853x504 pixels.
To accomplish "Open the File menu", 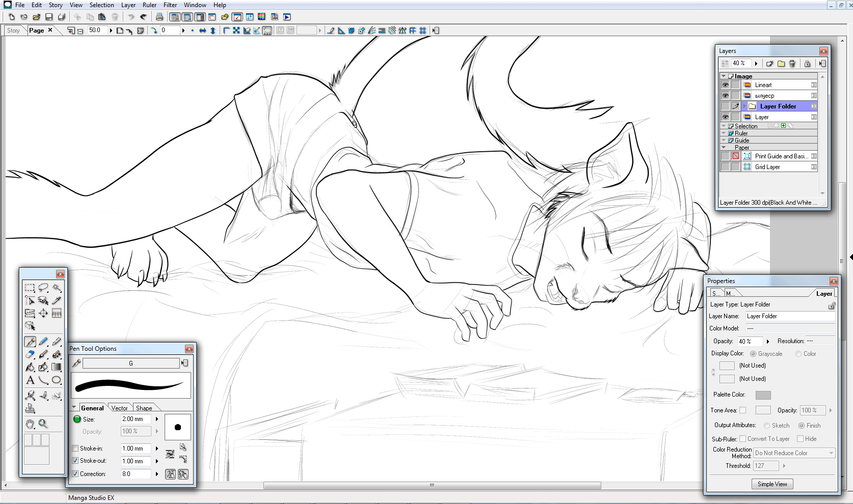I will [20, 5].
